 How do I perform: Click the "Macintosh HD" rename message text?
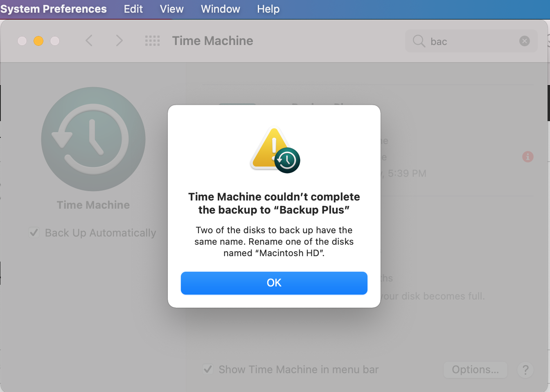[274, 241]
